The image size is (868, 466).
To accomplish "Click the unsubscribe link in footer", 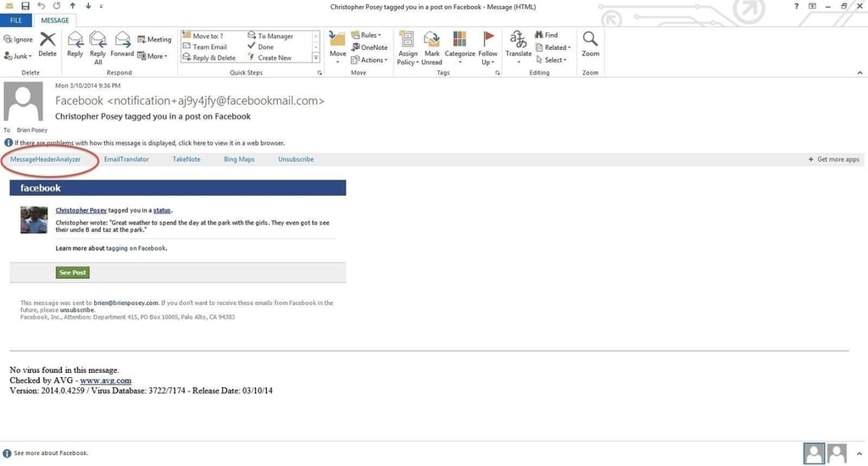I will click(x=77, y=310).
